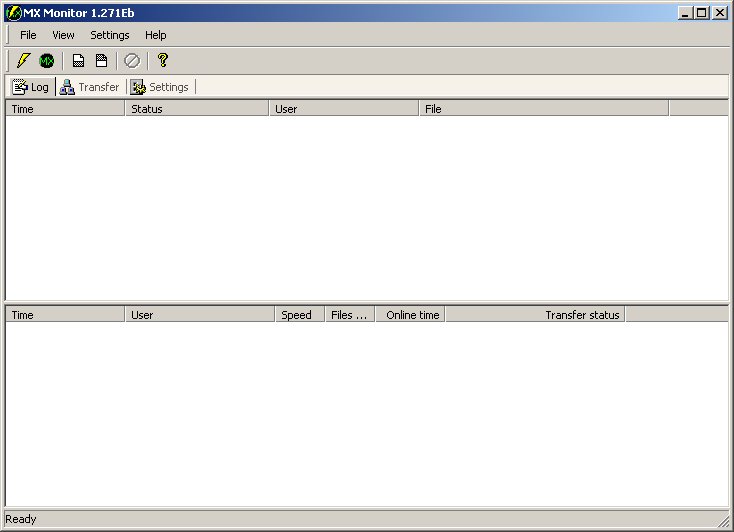This screenshot has width=734, height=532.
Task: Open the Help menu
Action: pos(156,35)
